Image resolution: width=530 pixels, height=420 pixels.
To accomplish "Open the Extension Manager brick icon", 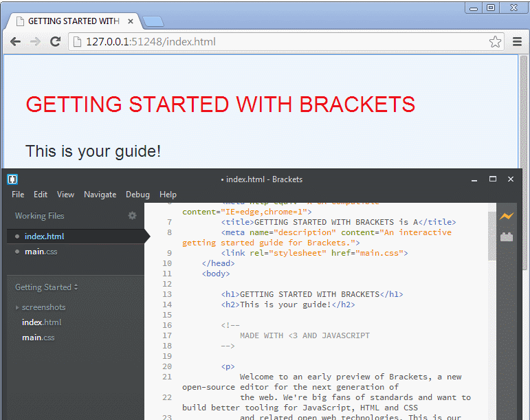I will (x=507, y=237).
